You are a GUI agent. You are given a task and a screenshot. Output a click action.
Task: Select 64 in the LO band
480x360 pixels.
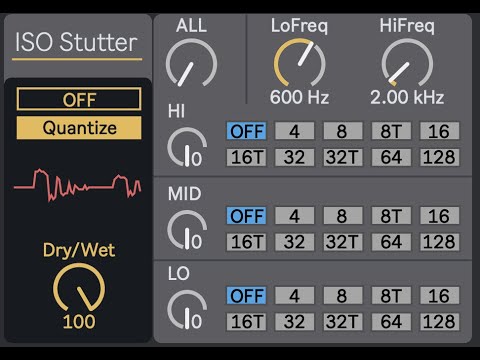(391, 322)
